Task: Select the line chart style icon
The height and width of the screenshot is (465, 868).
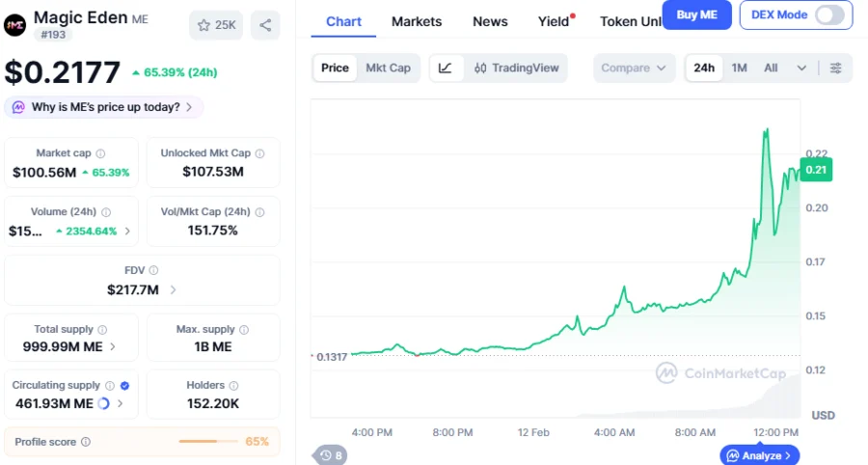Action: pos(445,68)
